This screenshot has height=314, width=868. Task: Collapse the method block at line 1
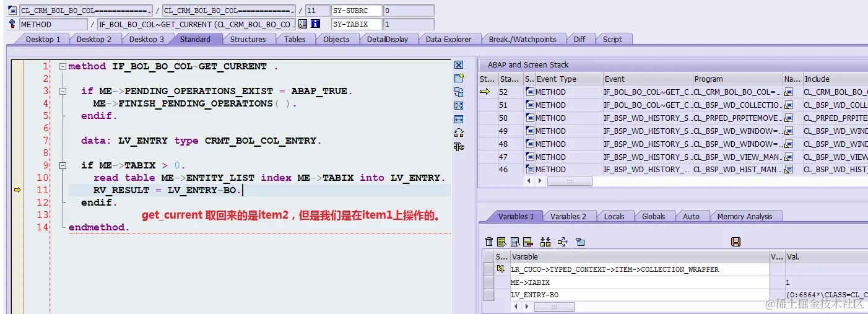[63, 66]
